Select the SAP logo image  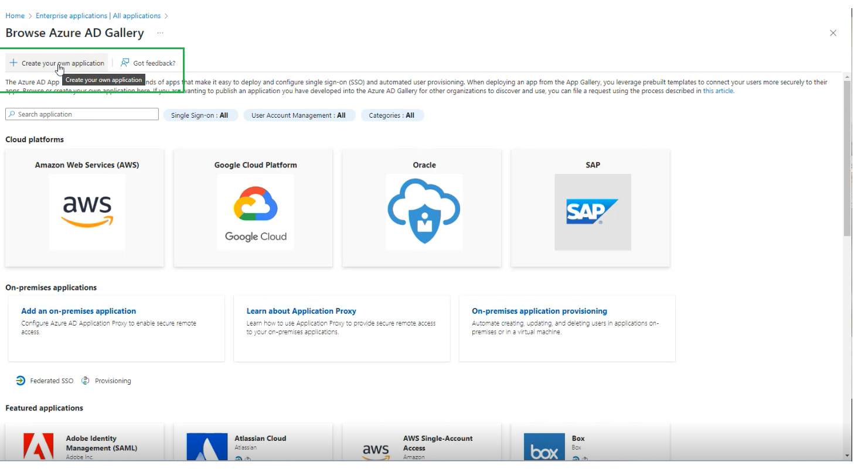pyautogui.click(x=593, y=212)
